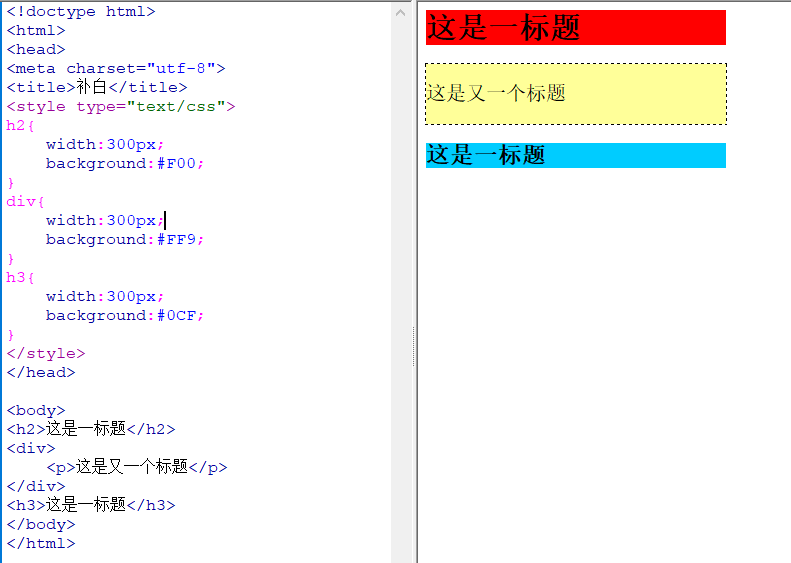Click the <body> opening tag line
The image size is (791, 563).
(x=36, y=411)
